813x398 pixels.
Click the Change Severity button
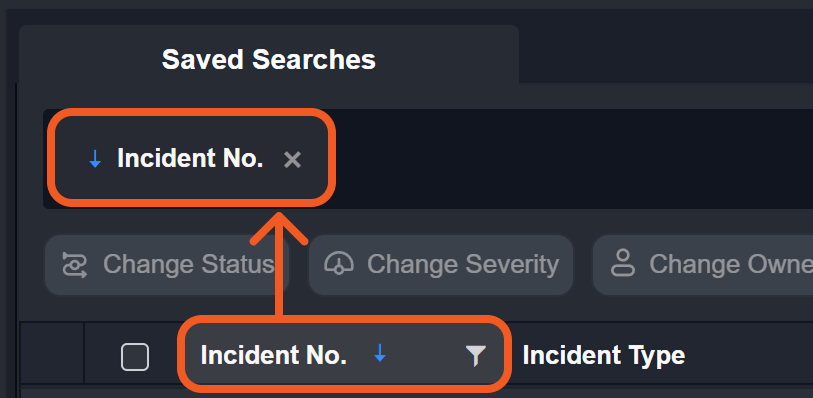click(x=441, y=265)
